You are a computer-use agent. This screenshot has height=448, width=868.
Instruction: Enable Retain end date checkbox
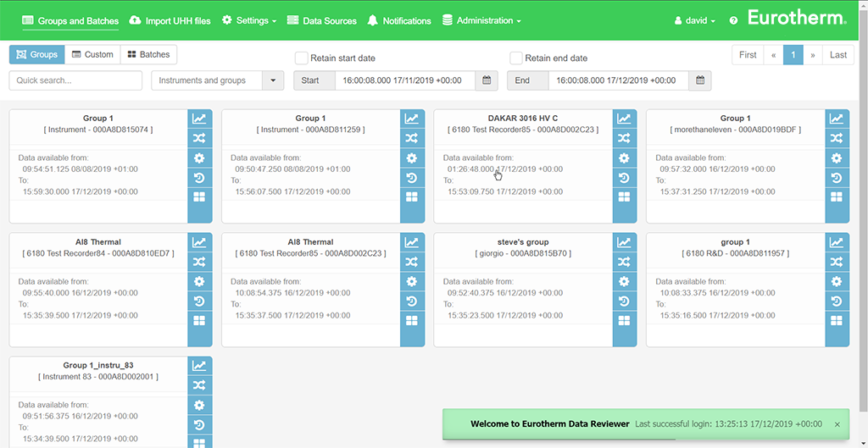coord(515,58)
